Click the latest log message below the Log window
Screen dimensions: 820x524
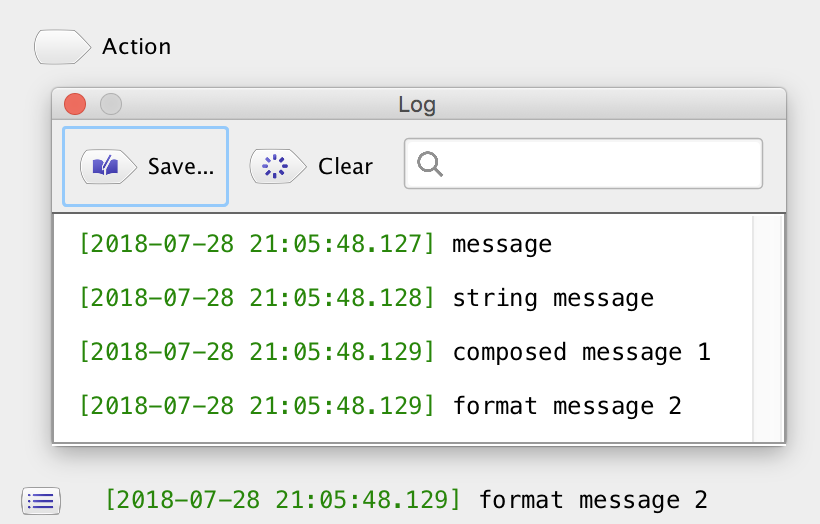593,499
